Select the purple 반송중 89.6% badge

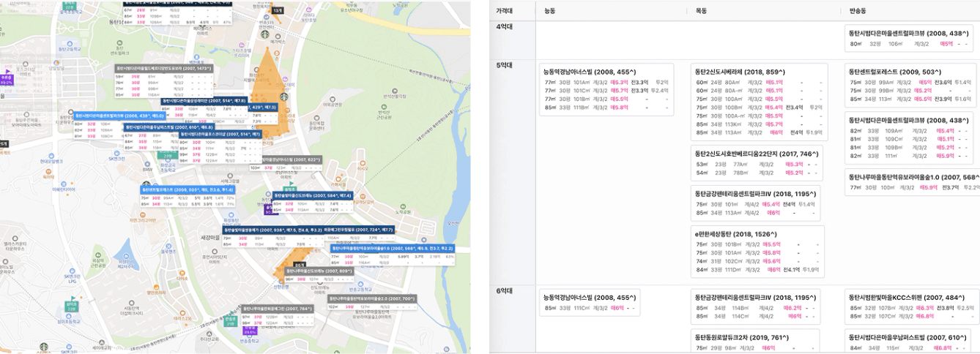click(x=250, y=330)
